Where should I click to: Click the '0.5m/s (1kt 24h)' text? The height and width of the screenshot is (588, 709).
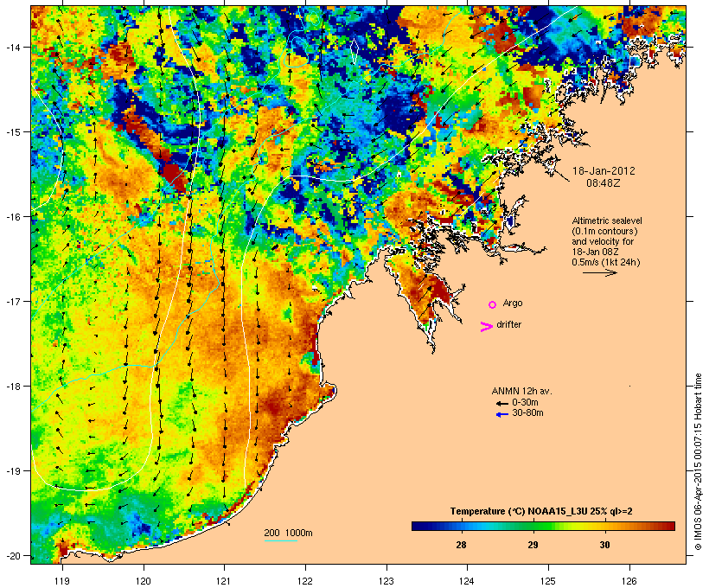click(606, 262)
